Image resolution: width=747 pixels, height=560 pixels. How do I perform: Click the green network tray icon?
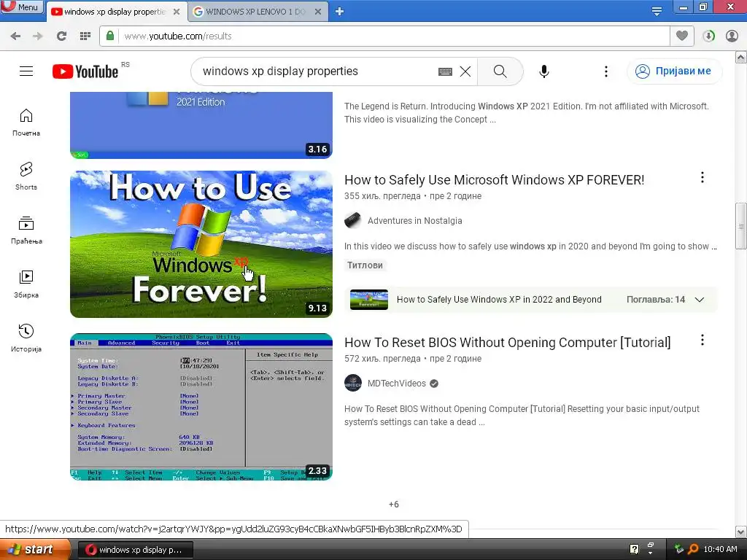tap(679, 549)
